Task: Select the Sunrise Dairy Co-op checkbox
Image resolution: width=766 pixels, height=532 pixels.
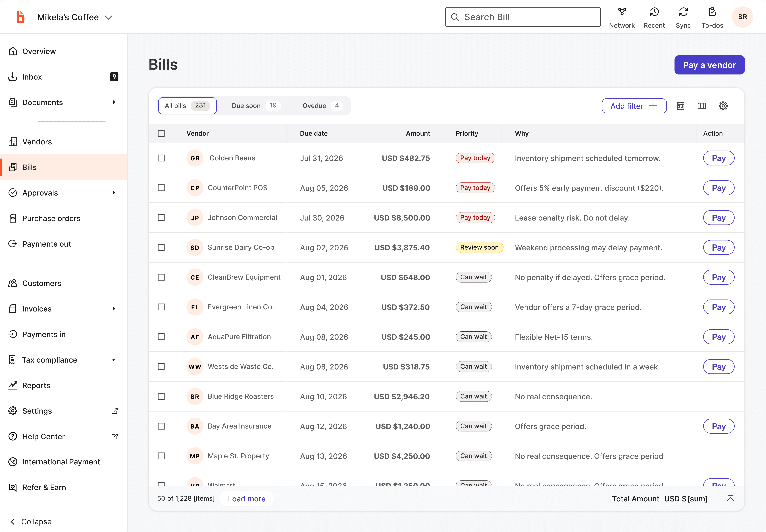Action: [161, 247]
